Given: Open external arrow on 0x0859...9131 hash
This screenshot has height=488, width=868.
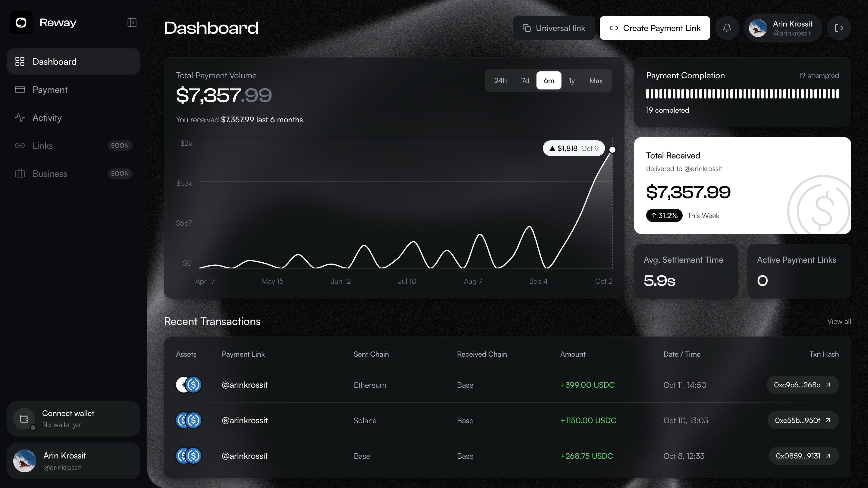Looking at the screenshot, I should [828, 456].
